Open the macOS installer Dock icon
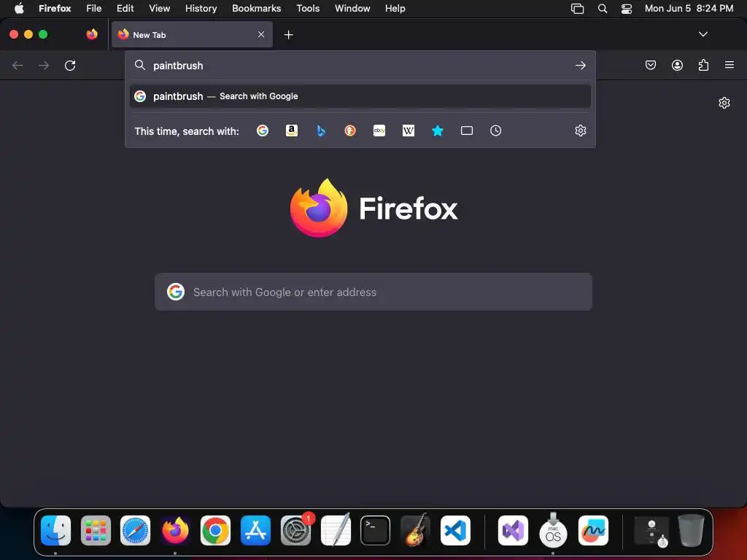Image resolution: width=747 pixels, height=560 pixels. [x=553, y=531]
